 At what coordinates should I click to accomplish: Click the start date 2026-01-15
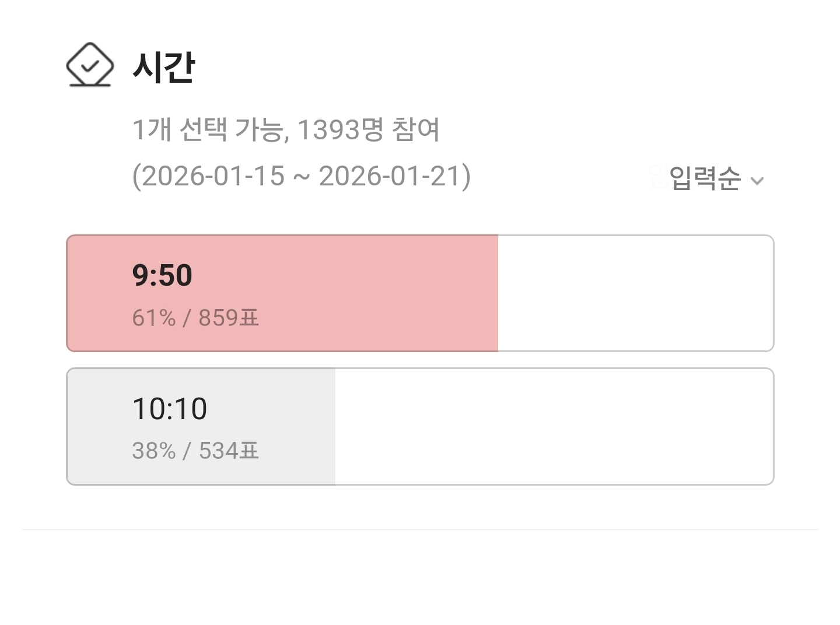[x=213, y=176]
